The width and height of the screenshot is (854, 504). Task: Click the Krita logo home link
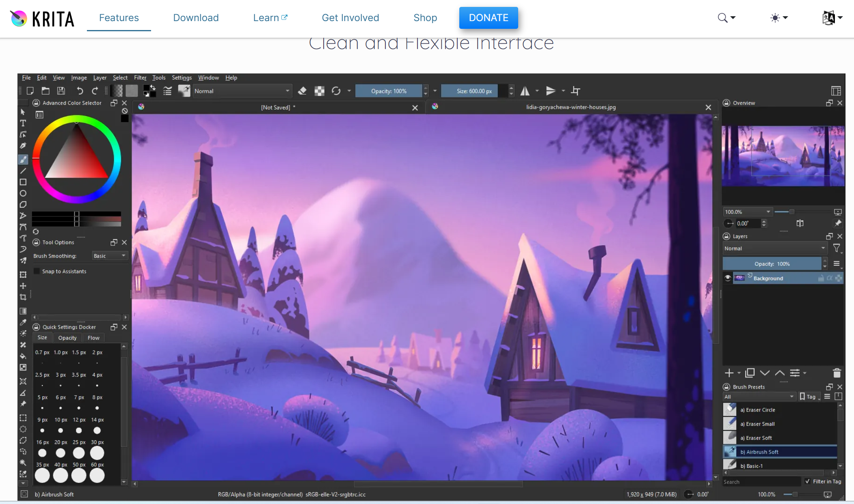42,18
